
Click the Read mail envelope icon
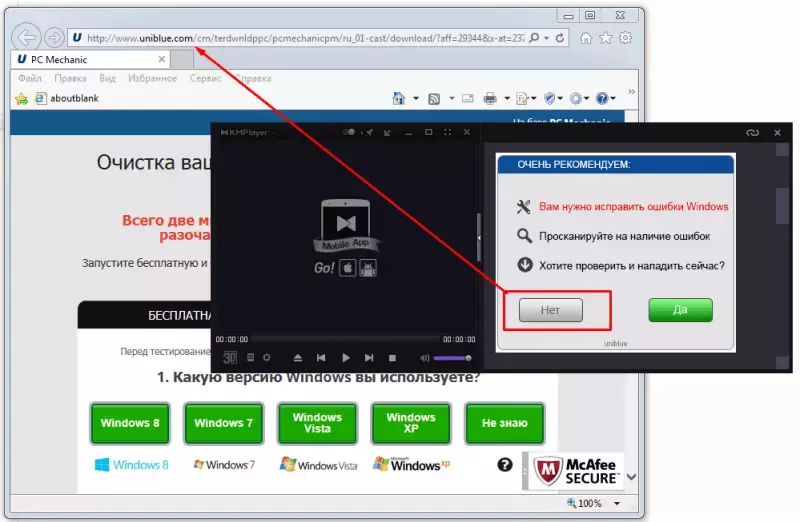pos(467,98)
